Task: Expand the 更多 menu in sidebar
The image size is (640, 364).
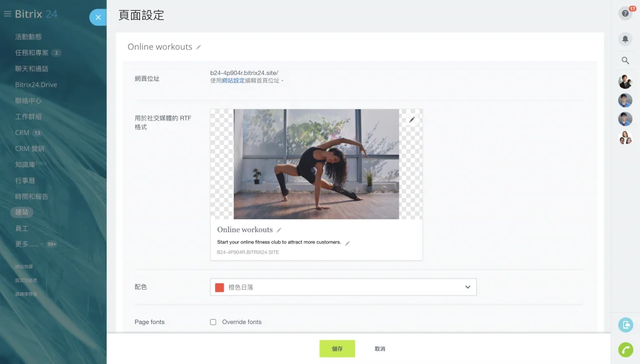Action: [29, 244]
